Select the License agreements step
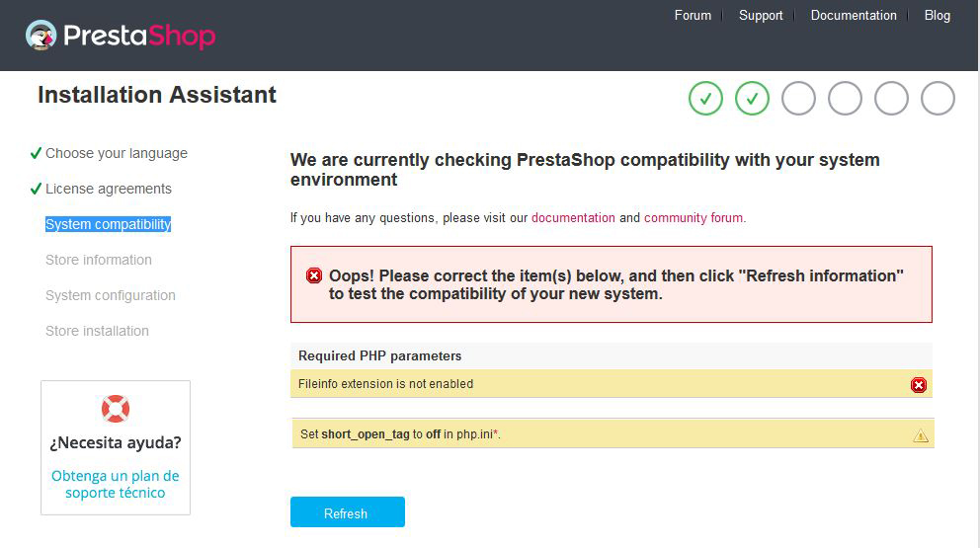Viewport: 980px width, 548px height. [x=108, y=189]
